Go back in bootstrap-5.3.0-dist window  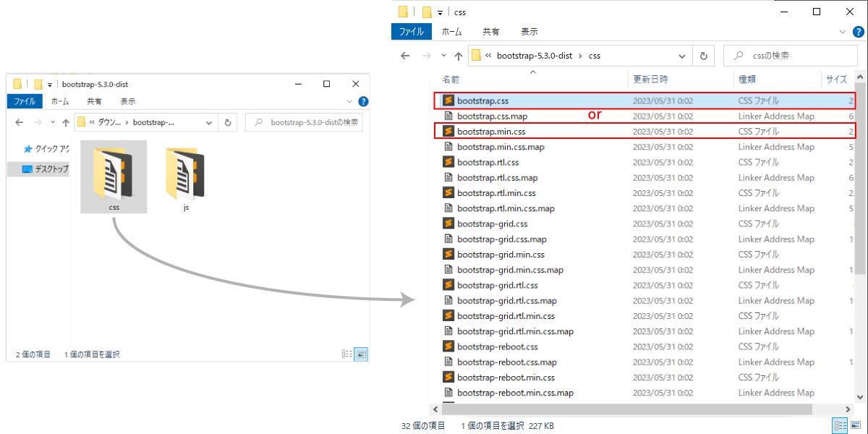(x=20, y=123)
